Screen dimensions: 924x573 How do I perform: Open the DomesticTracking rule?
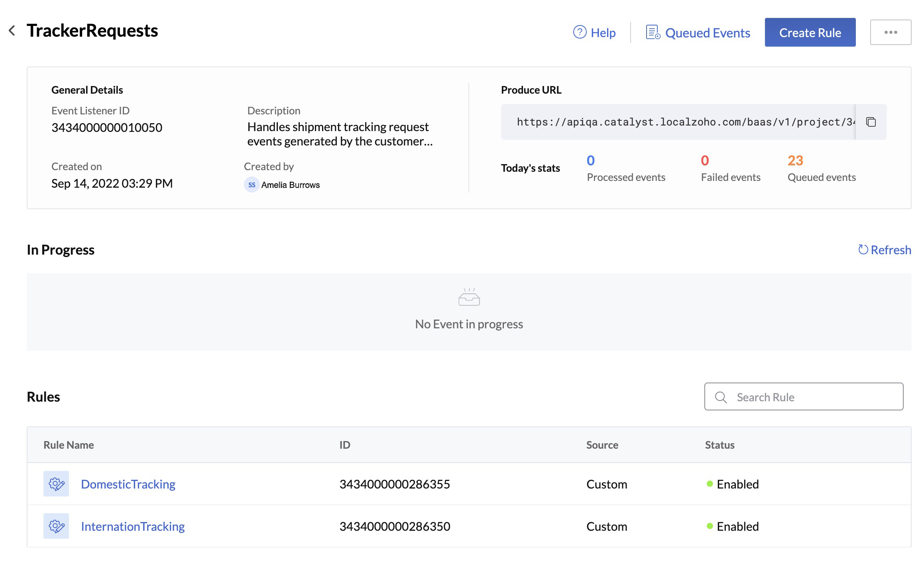tap(128, 484)
